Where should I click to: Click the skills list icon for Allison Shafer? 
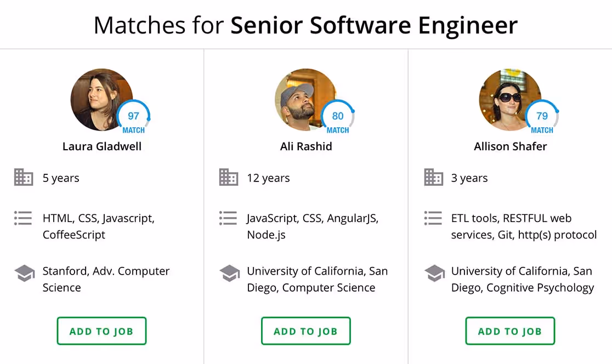pyautogui.click(x=433, y=218)
